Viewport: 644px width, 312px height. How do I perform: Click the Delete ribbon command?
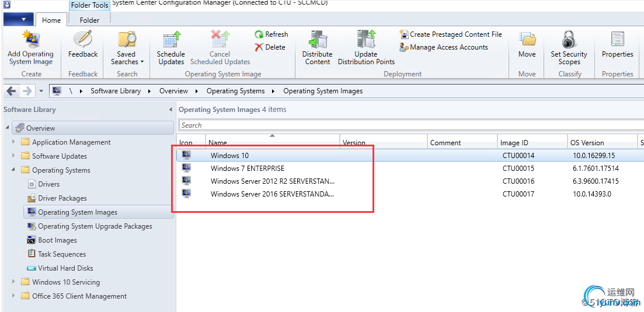pos(270,47)
